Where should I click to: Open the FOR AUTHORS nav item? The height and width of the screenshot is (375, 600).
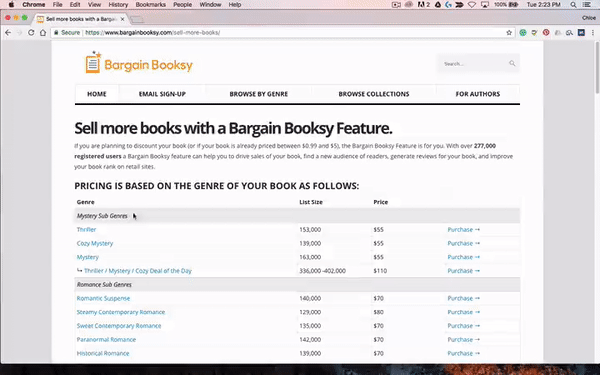pyautogui.click(x=478, y=94)
